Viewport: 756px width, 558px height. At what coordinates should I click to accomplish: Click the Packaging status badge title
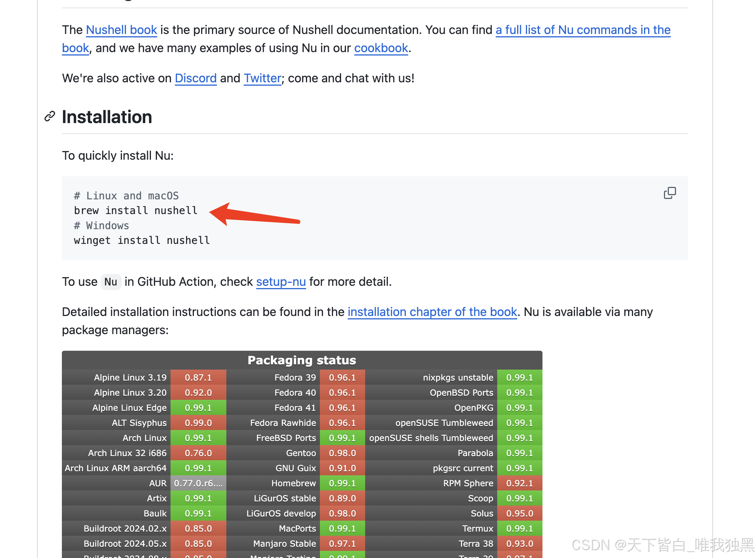[x=302, y=360]
